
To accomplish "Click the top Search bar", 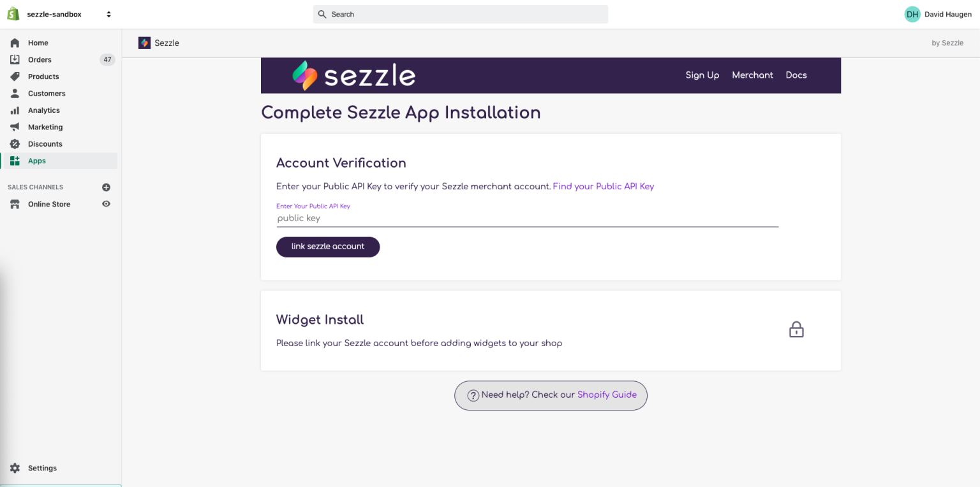I will [x=460, y=14].
